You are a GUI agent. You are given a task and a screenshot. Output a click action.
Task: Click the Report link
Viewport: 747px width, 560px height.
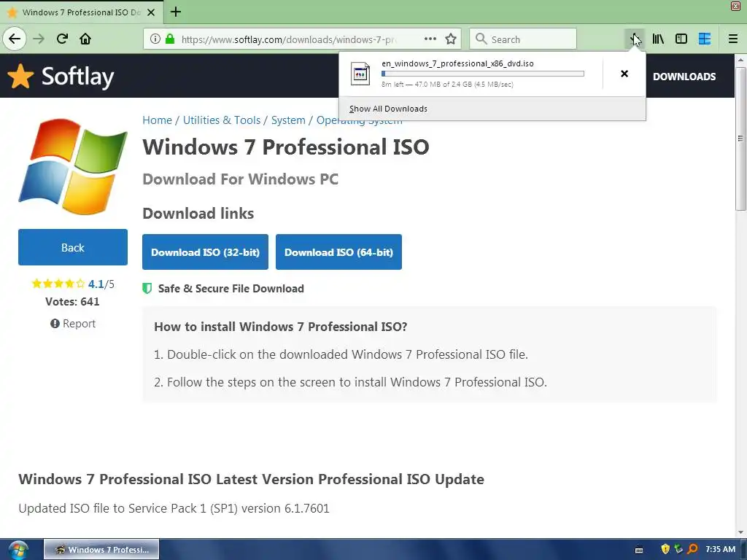coord(73,323)
